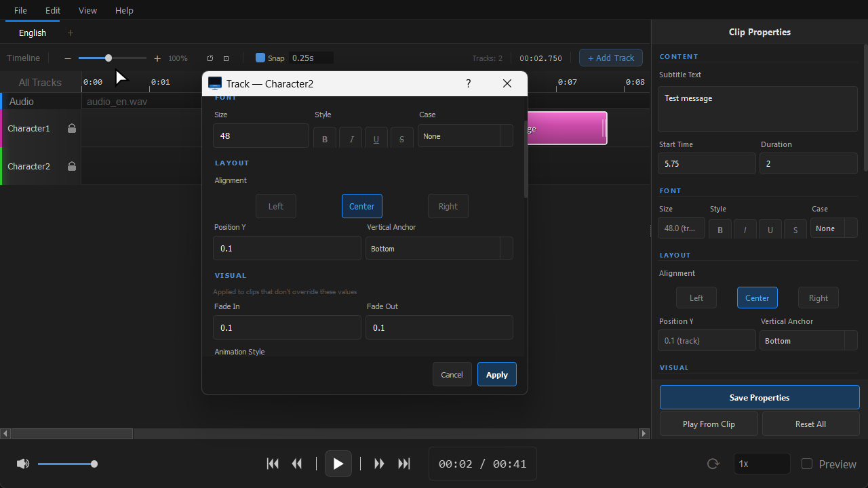Enable the Preview checkbox
Image resolution: width=868 pixels, height=488 pixels.
(x=807, y=464)
